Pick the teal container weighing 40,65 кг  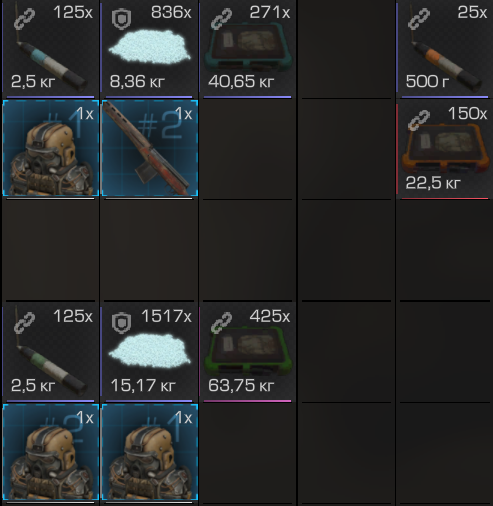pos(247,47)
